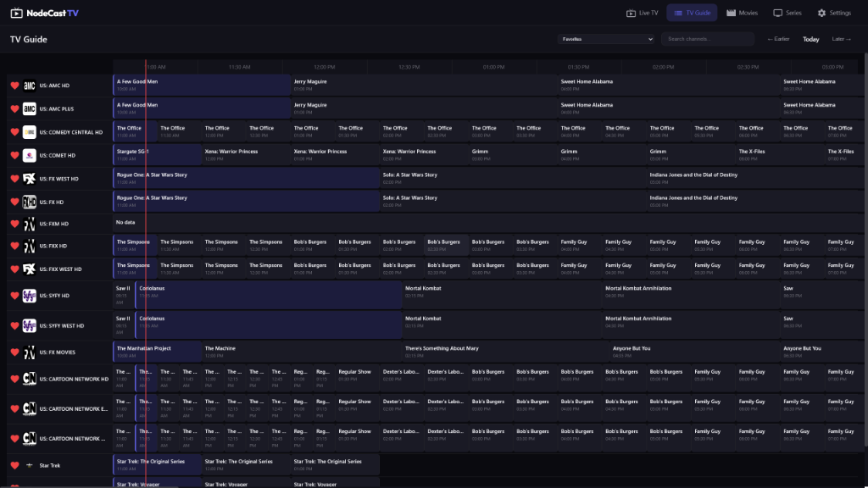The width and height of the screenshot is (868, 488).
Task: Open The Manhattan Project on FX MOVIES
Action: click(x=157, y=352)
